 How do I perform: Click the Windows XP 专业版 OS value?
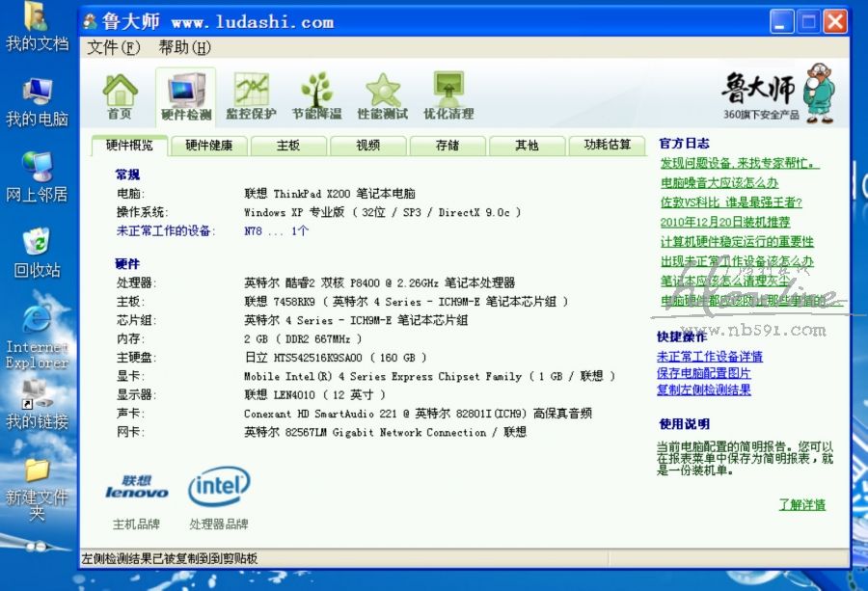pyautogui.click(x=383, y=212)
